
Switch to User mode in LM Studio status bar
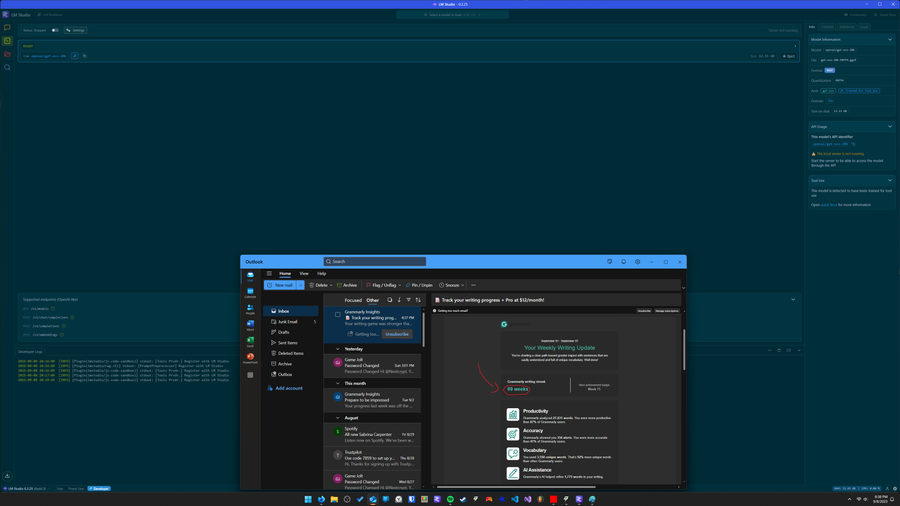[60, 489]
